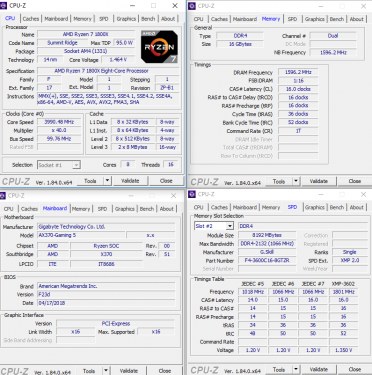The width and height of the screenshot is (372, 375).
Task: Click Validate button in Memory window
Action: [x=319, y=181]
